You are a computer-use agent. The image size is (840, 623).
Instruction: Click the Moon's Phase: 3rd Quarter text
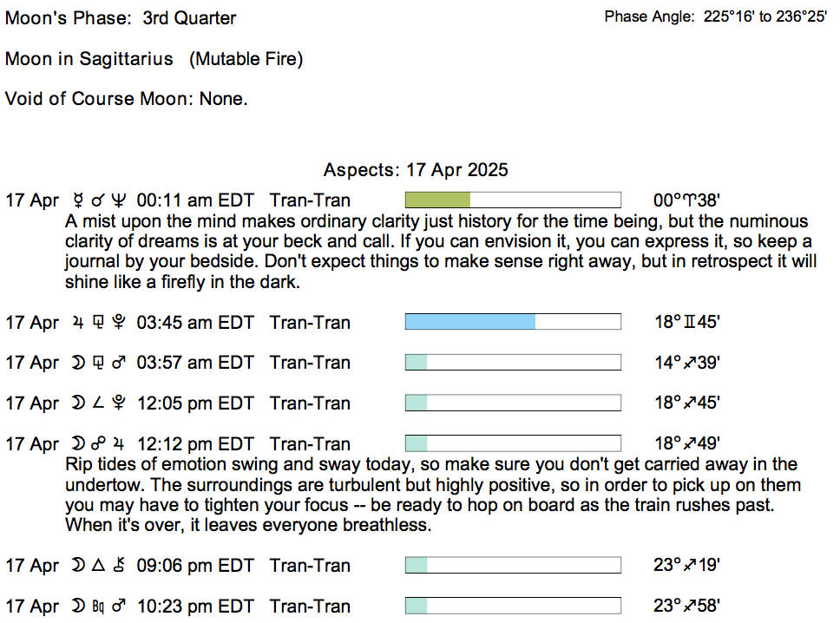point(121,18)
